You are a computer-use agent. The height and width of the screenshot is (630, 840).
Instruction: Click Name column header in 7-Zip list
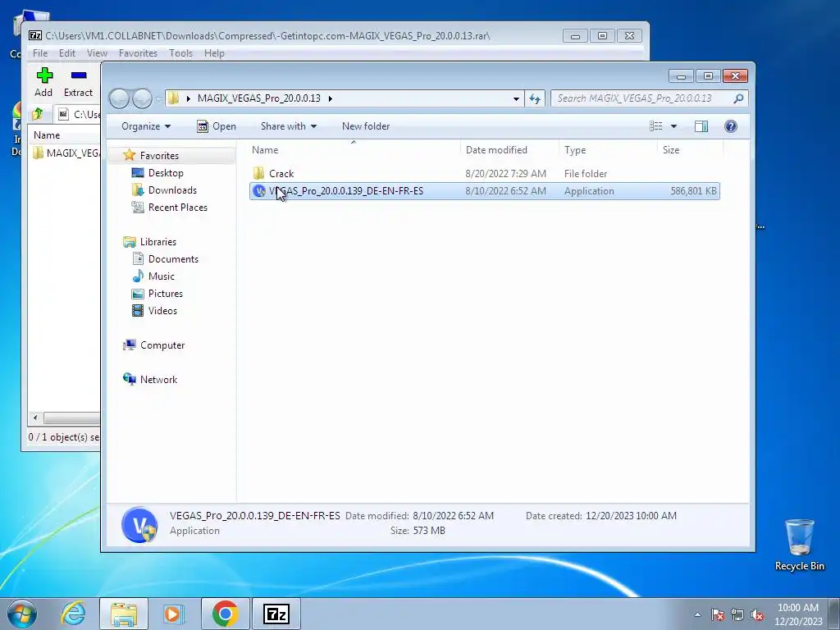coord(47,135)
